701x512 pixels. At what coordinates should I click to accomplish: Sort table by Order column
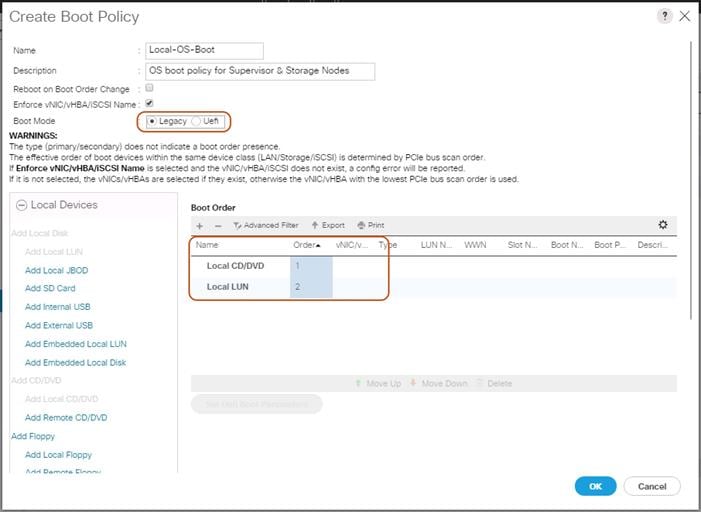(x=307, y=245)
